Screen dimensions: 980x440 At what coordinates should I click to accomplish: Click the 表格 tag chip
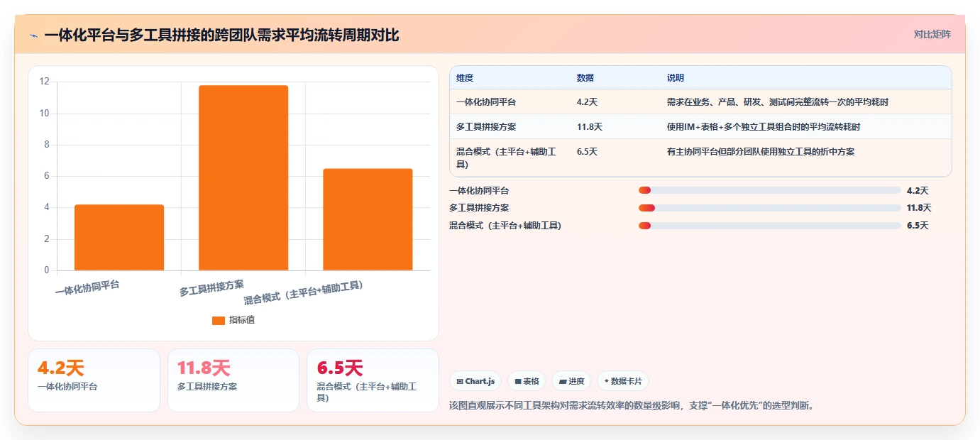pyautogui.click(x=526, y=381)
